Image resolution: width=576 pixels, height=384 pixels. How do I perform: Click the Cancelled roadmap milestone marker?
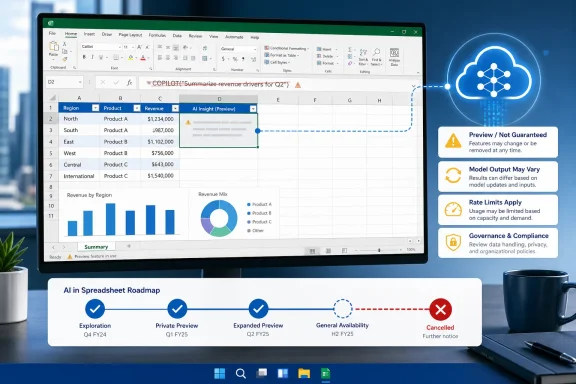pyautogui.click(x=440, y=310)
